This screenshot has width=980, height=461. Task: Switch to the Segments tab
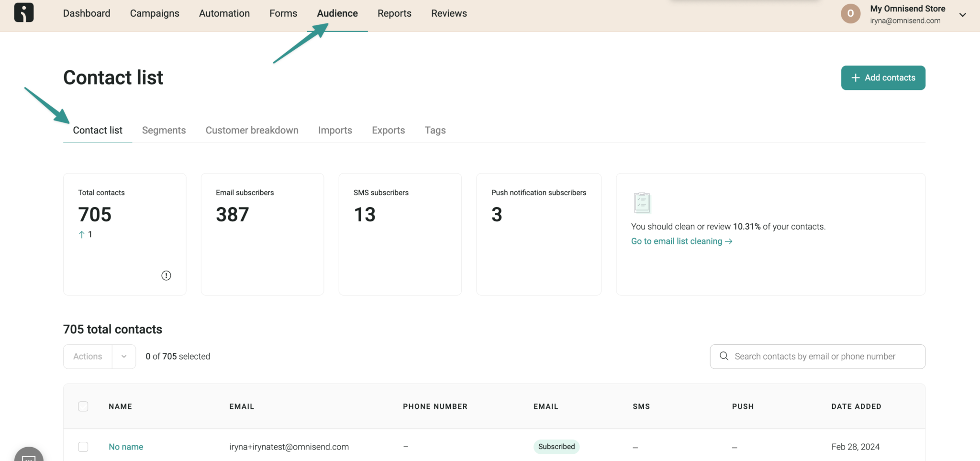point(164,130)
